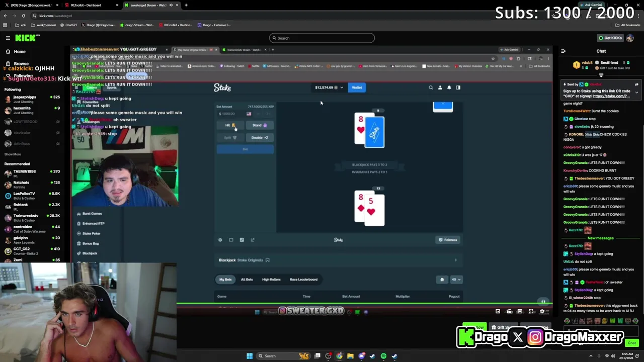Open Windows Start menu

pos(250,356)
